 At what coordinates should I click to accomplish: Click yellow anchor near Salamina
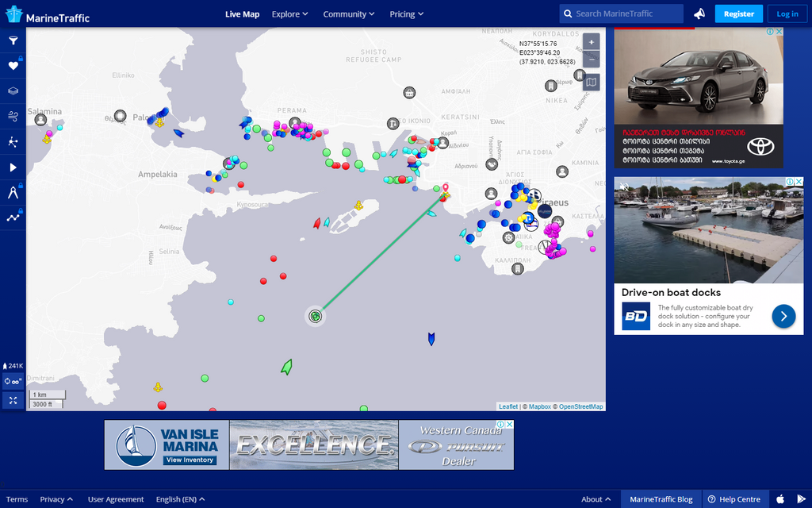pos(47,139)
